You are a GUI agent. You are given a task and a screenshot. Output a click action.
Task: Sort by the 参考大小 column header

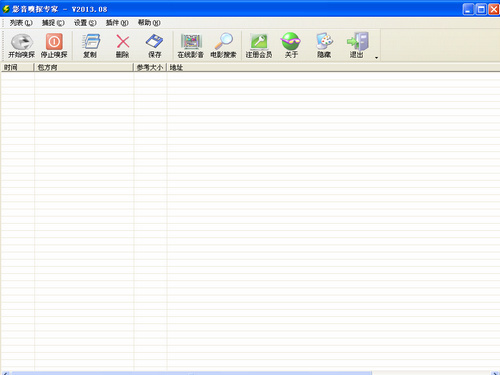(150, 67)
